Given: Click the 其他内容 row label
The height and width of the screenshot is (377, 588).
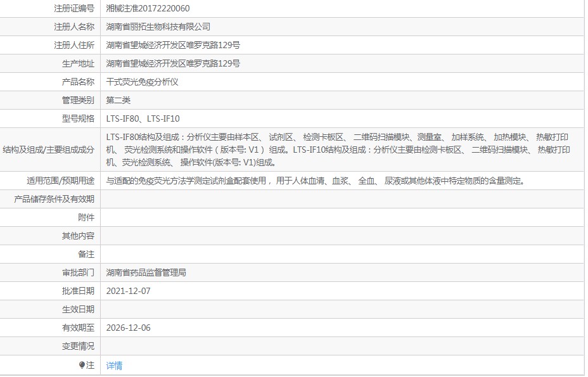Looking at the screenshot, I should click(78, 236).
